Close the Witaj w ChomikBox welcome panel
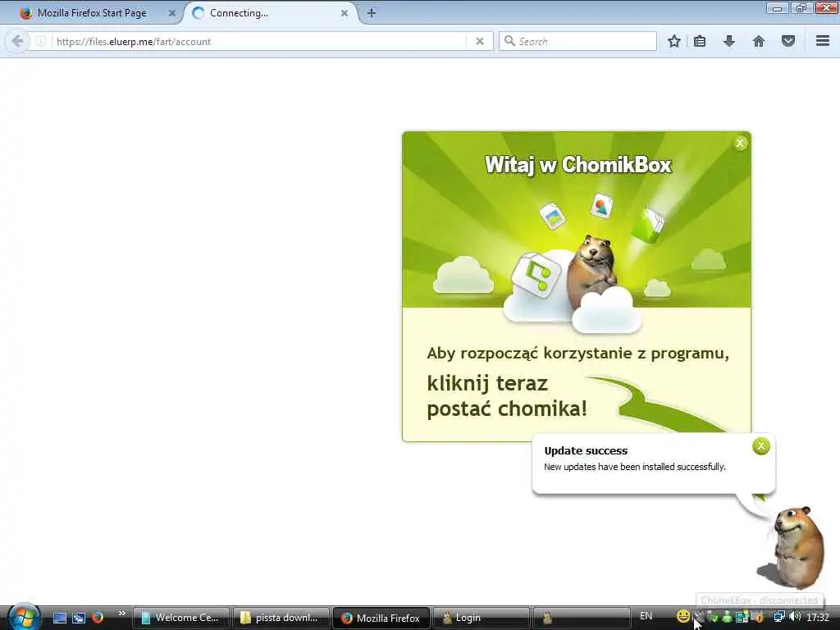This screenshot has height=630, width=840. 741,143
